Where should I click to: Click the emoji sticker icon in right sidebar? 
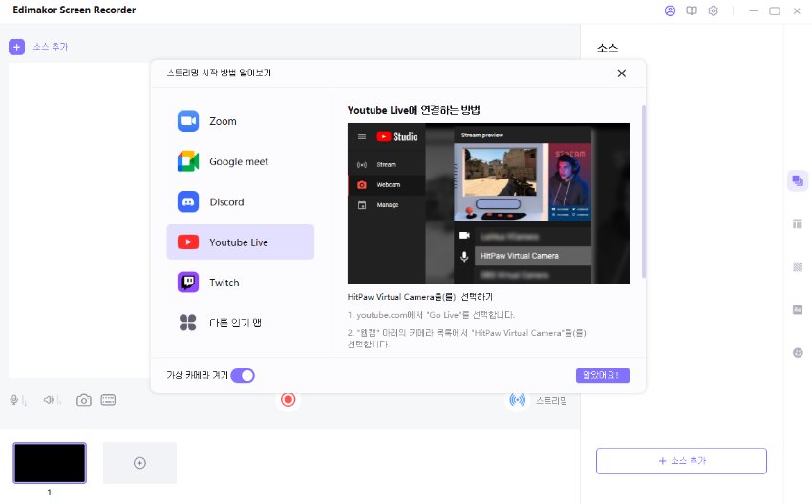click(798, 353)
